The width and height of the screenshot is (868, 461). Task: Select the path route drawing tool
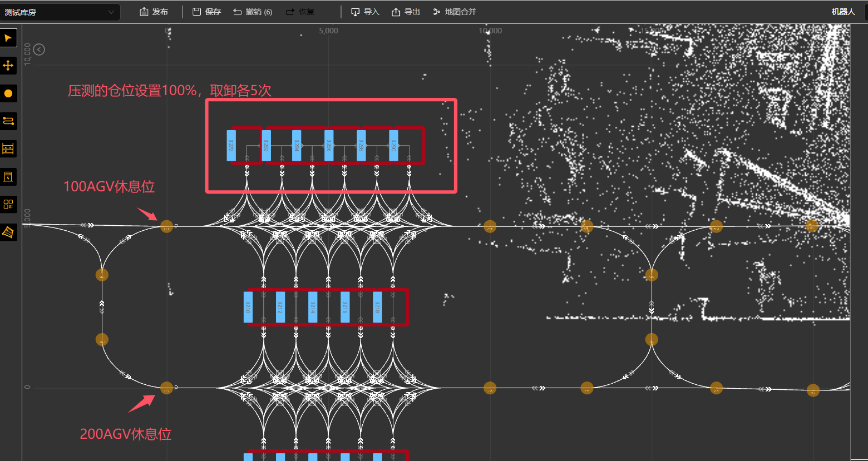pyautogui.click(x=8, y=121)
